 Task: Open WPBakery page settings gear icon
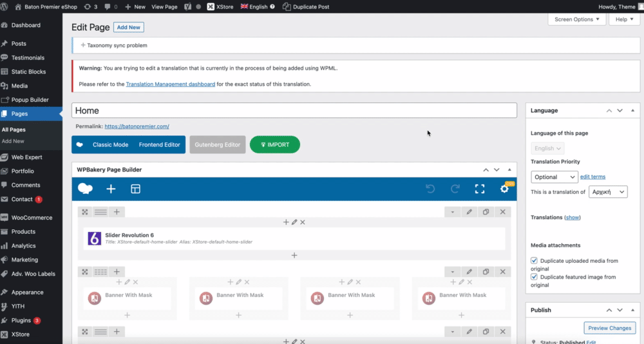[504, 189]
